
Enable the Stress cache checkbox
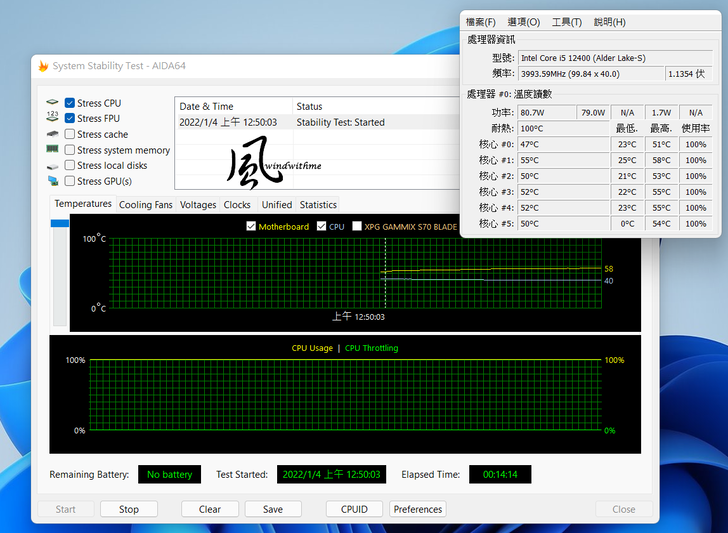click(x=70, y=134)
